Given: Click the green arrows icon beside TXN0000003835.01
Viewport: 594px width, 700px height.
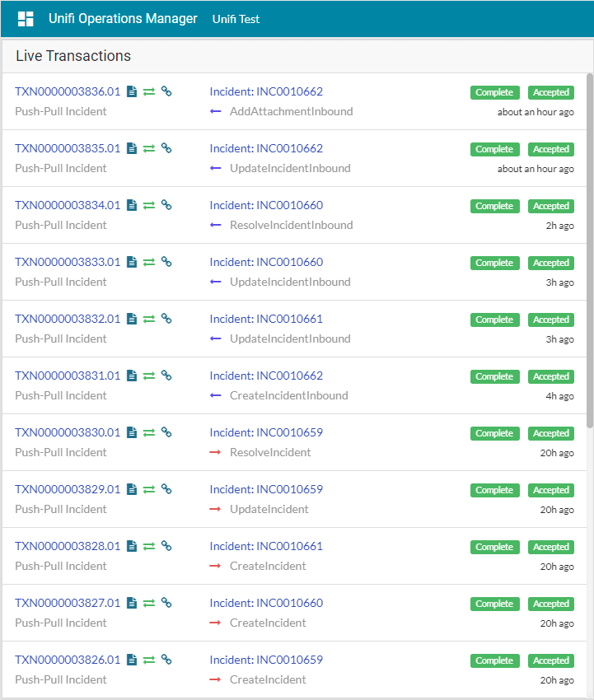Looking at the screenshot, I should (149, 148).
